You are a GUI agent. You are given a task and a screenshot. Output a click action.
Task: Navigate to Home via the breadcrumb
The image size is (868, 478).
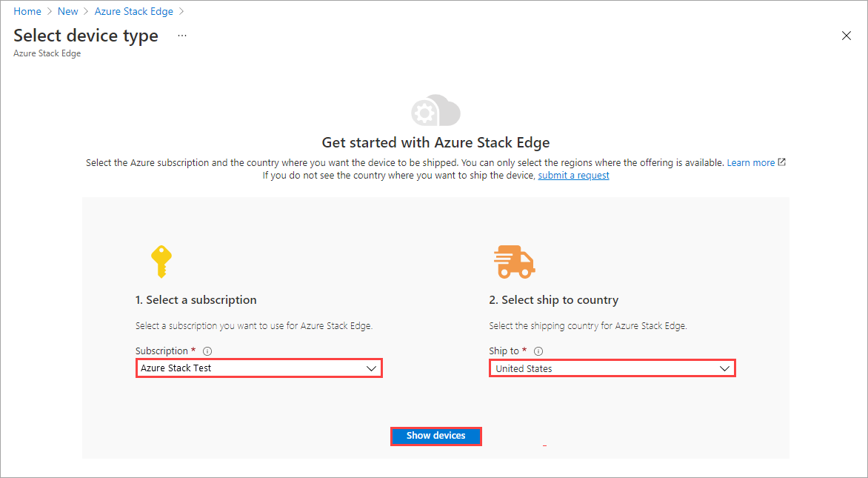pos(27,11)
